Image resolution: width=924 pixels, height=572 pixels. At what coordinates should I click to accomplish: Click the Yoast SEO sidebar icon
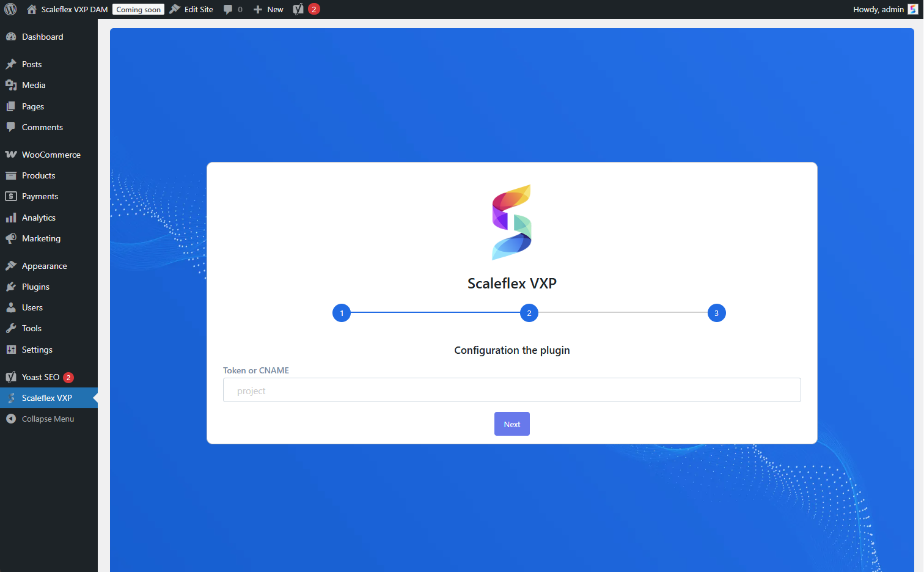pyautogui.click(x=11, y=377)
